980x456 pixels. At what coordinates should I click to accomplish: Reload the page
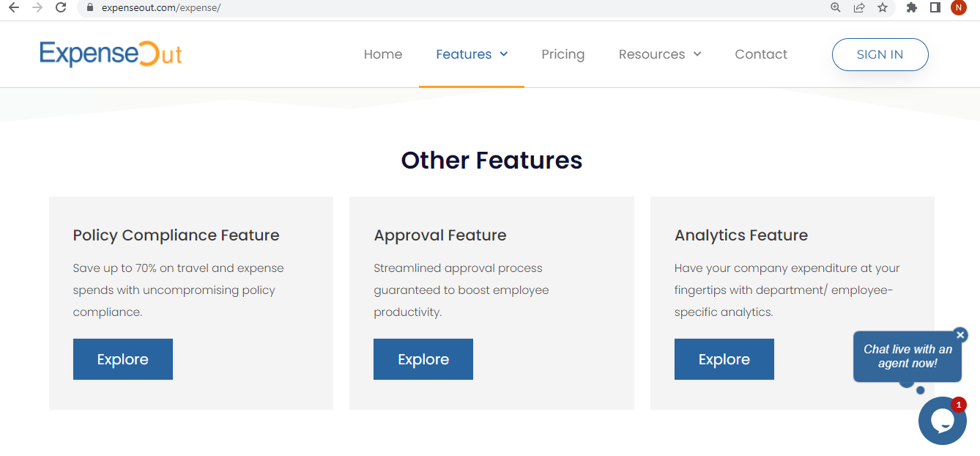point(60,9)
